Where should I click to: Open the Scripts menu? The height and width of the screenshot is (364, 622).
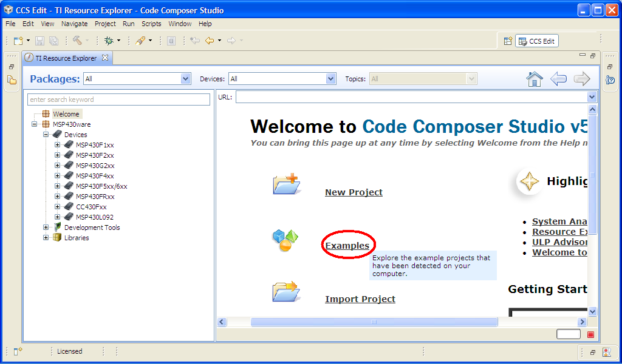point(151,24)
